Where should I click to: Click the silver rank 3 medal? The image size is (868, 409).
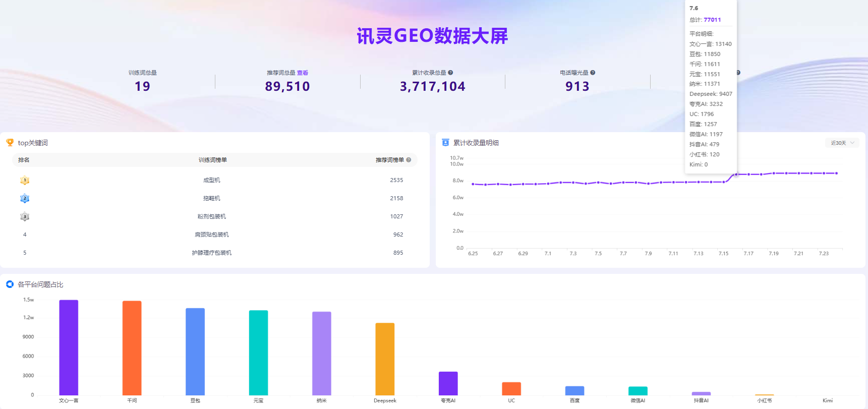click(x=25, y=216)
